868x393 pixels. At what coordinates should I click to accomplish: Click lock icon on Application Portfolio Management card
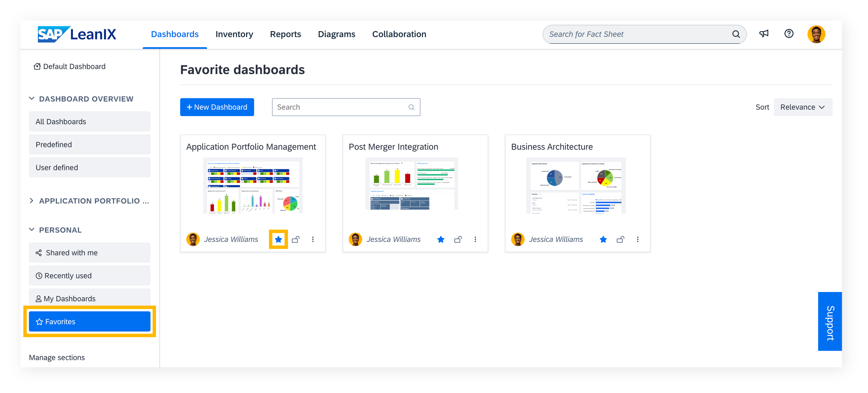pyautogui.click(x=295, y=239)
